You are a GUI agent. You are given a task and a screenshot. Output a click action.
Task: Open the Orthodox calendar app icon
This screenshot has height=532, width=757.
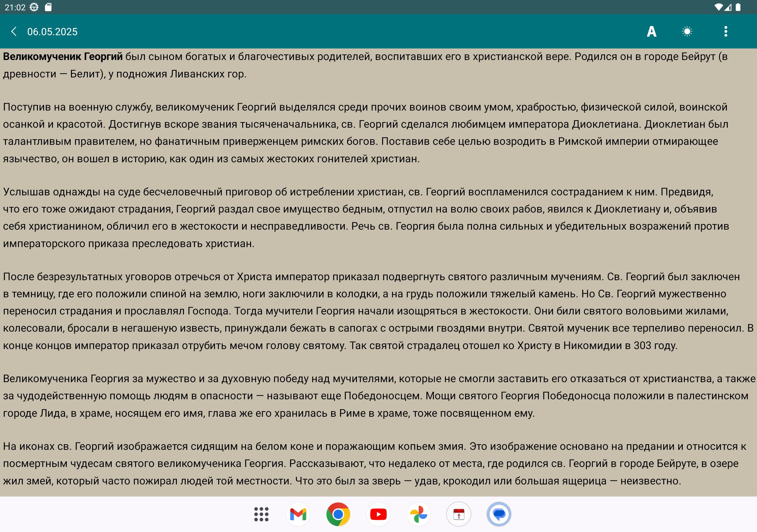coord(459,514)
